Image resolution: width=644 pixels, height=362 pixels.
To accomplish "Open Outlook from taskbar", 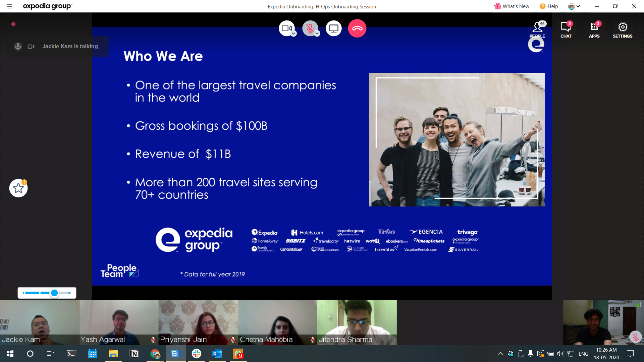I will [x=217, y=354].
